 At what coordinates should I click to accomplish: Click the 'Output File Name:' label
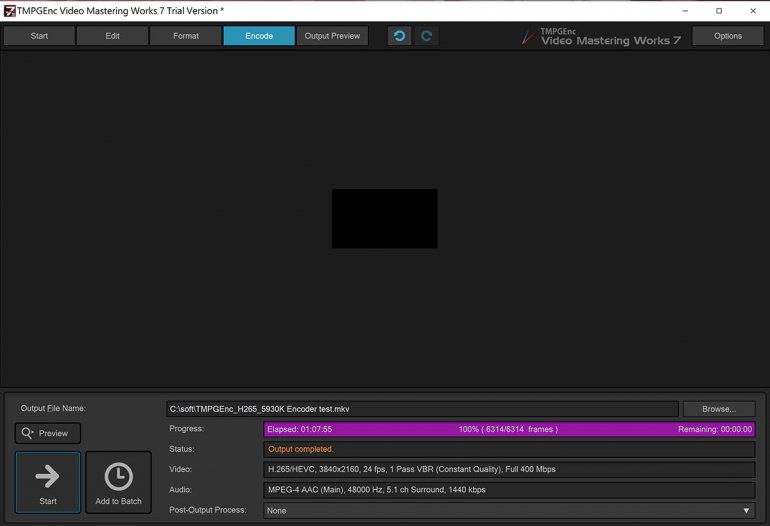[53, 408]
